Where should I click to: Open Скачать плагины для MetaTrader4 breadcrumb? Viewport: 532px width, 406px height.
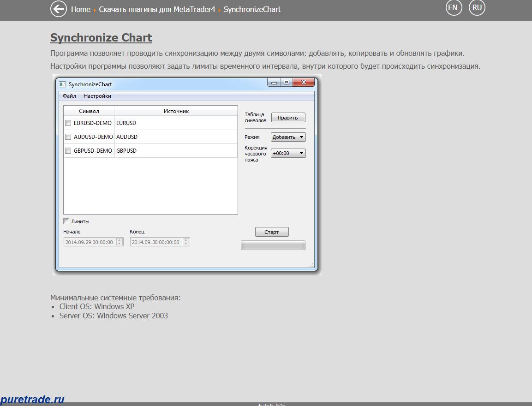coord(157,9)
